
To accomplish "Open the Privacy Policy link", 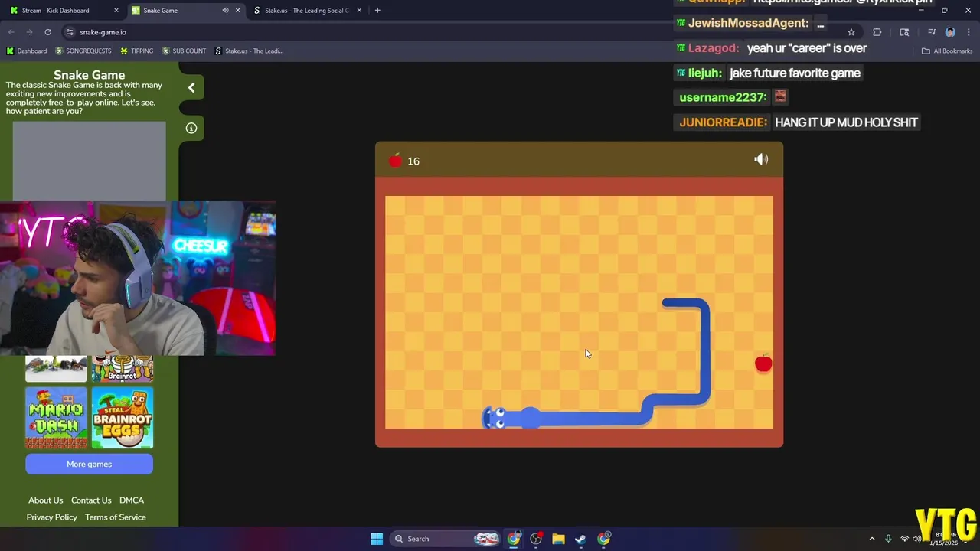I will pyautogui.click(x=52, y=517).
